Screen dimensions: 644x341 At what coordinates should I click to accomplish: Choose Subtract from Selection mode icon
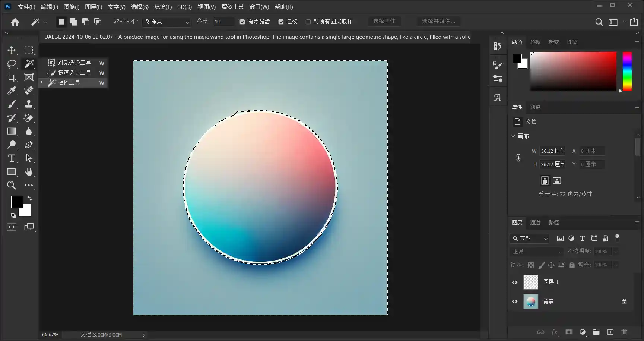pos(86,22)
